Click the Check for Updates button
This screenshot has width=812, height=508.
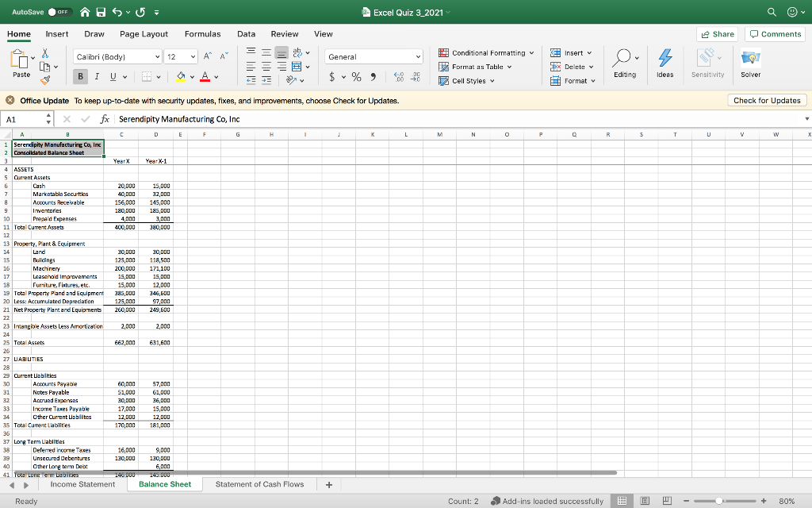coord(767,101)
